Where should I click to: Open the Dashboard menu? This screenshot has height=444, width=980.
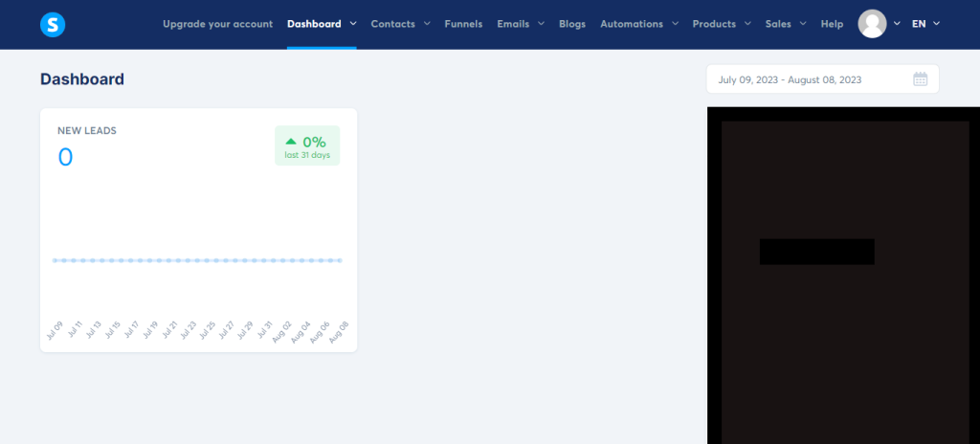314,24
